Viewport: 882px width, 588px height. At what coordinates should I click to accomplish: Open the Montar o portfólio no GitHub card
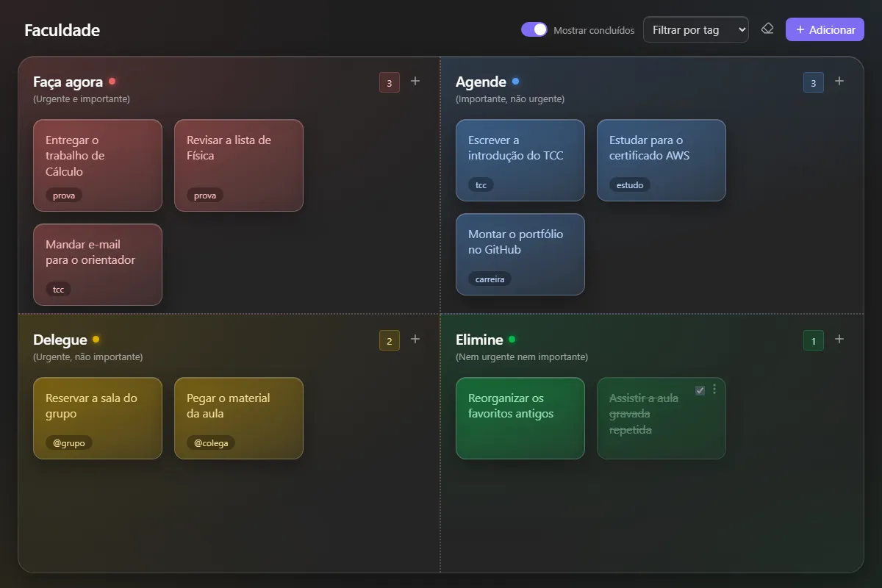coord(520,254)
